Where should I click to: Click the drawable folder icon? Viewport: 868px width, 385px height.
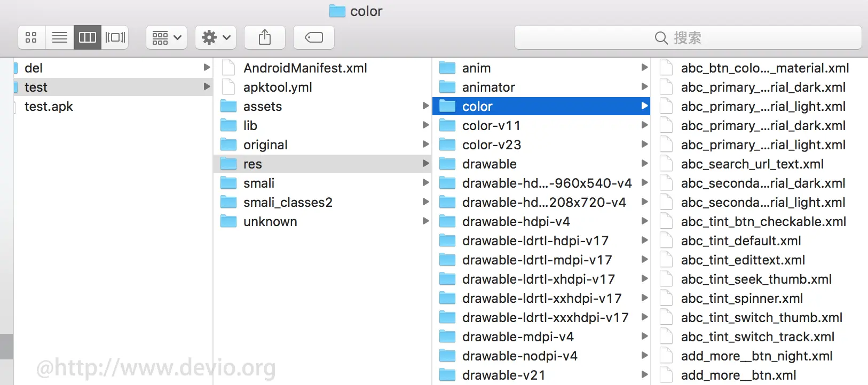447,164
